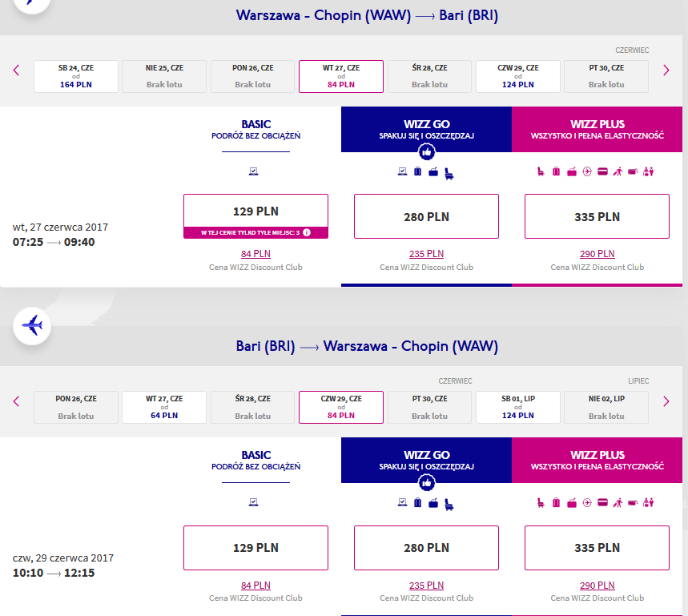The width and height of the screenshot is (688, 616).
Task: Click sitting-together people icon in return WIZZ PLUS
Action: pyautogui.click(x=649, y=502)
